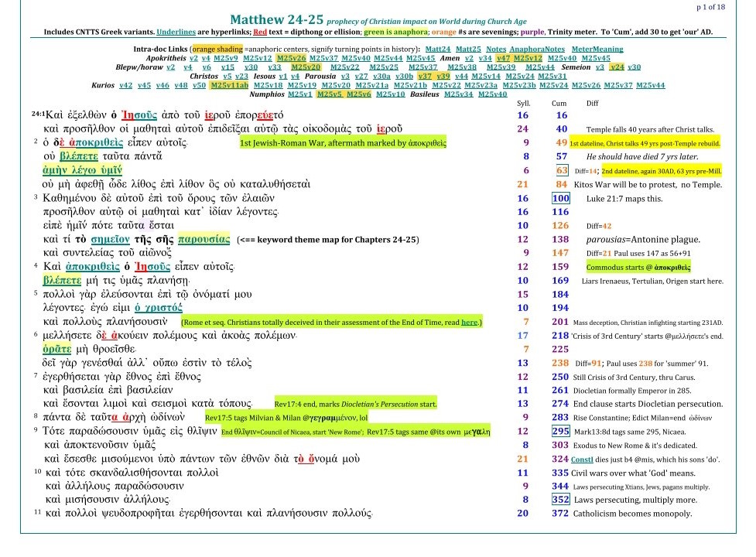Click the M25v25 link

coord(384,67)
